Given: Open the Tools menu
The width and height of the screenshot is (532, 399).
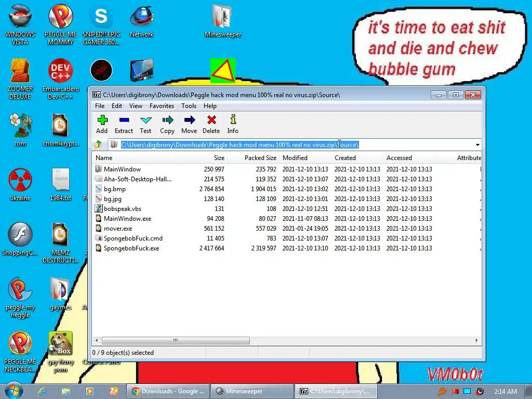Looking at the screenshot, I should [189, 106].
